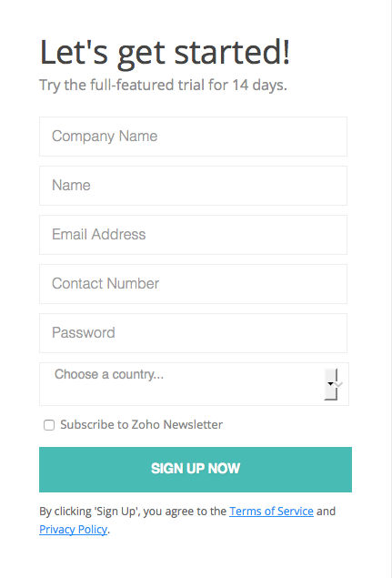Click the Password input field
This screenshot has height=578, width=392.
point(193,333)
